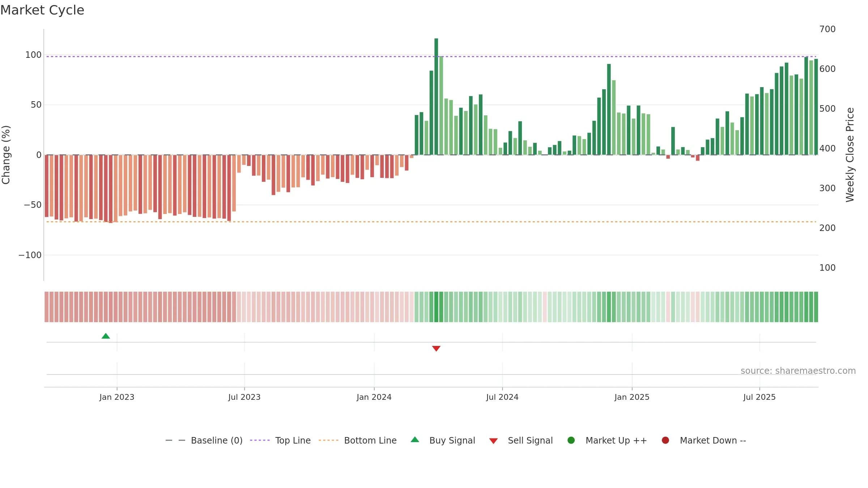
Task: Toggle the Baseline (0) legend entry
Action: [204, 441]
